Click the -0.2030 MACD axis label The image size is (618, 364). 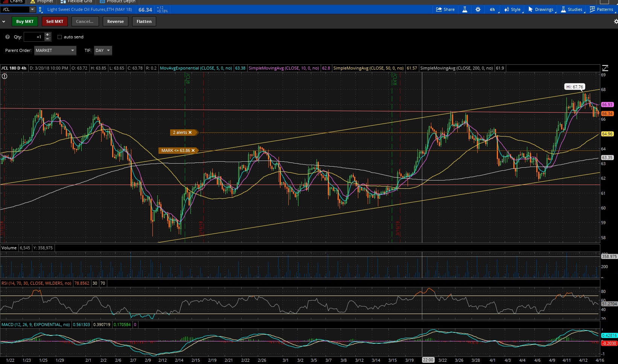[609, 343]
